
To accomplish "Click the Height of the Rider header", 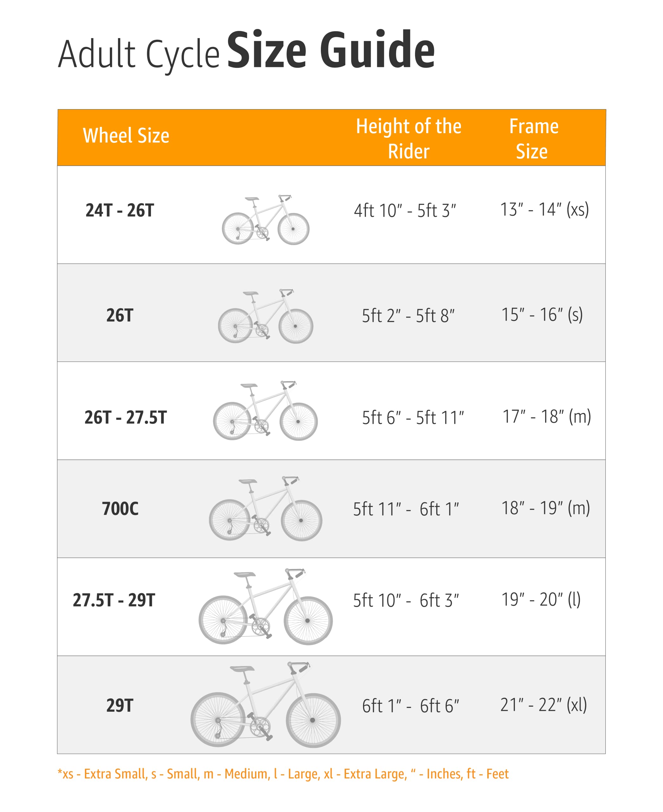I will click(x=408, y=138).
